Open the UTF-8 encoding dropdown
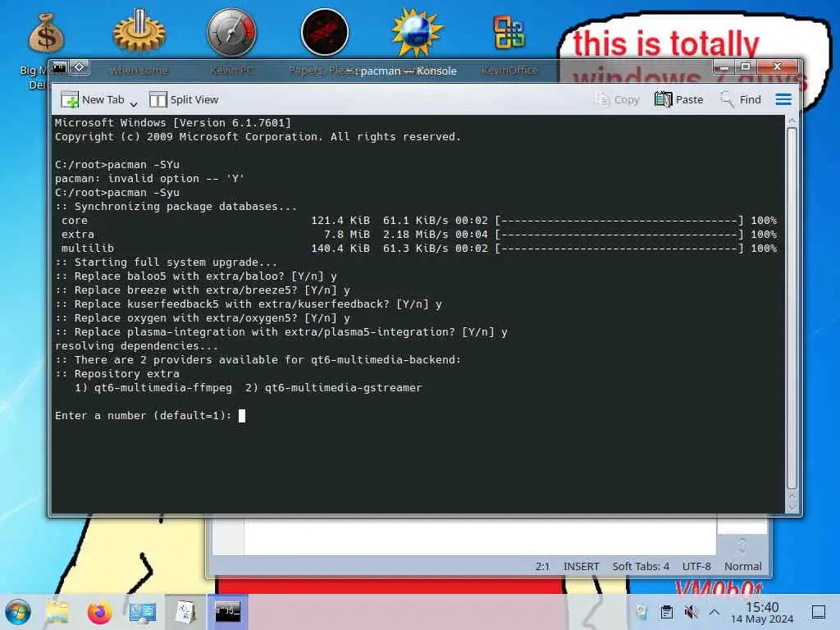840x630 pixels. (696, 566)
